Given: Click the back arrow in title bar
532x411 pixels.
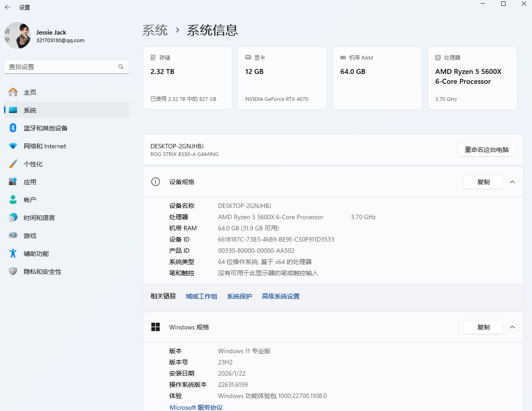Looking at the screenshot, I should pyautogui.click(x=8, y=7).
